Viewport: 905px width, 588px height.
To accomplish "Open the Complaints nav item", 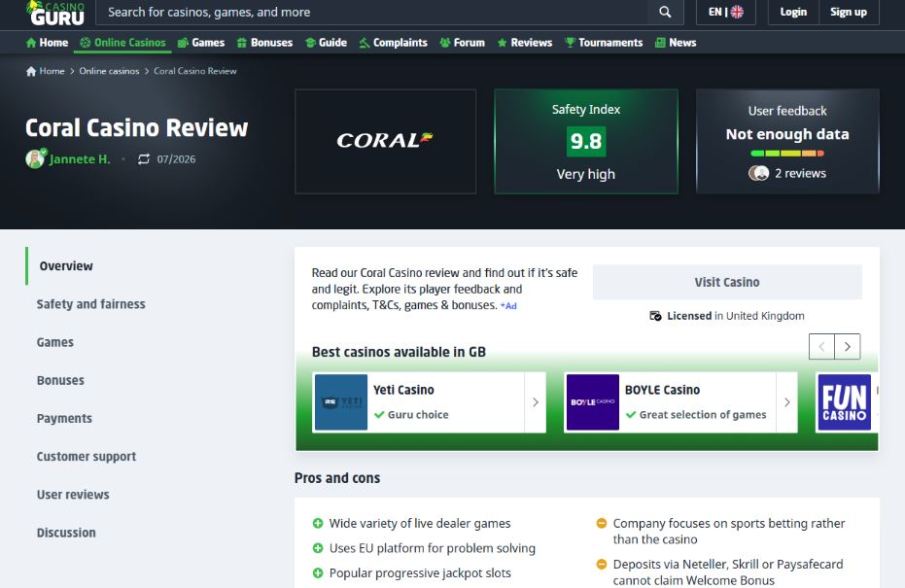I will pos(393,43).
